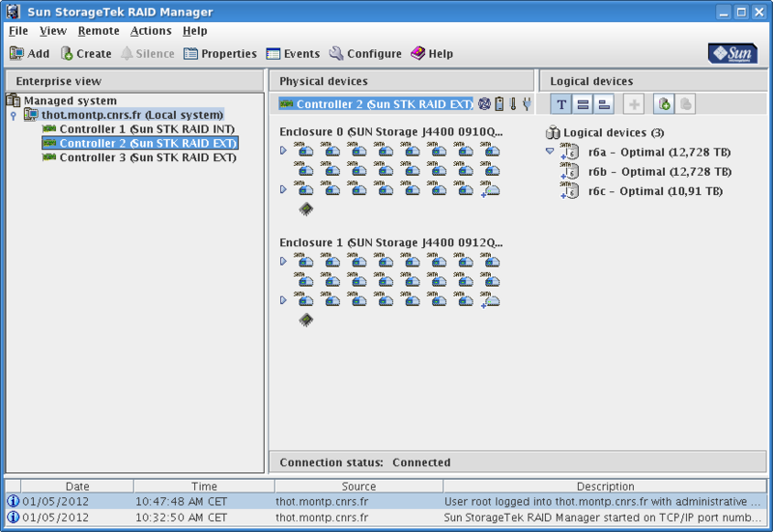The image size is (773, 532).
Task: Collapse the thot.montp.cnrs.fr tree node
Action: (x=13, y=115)
